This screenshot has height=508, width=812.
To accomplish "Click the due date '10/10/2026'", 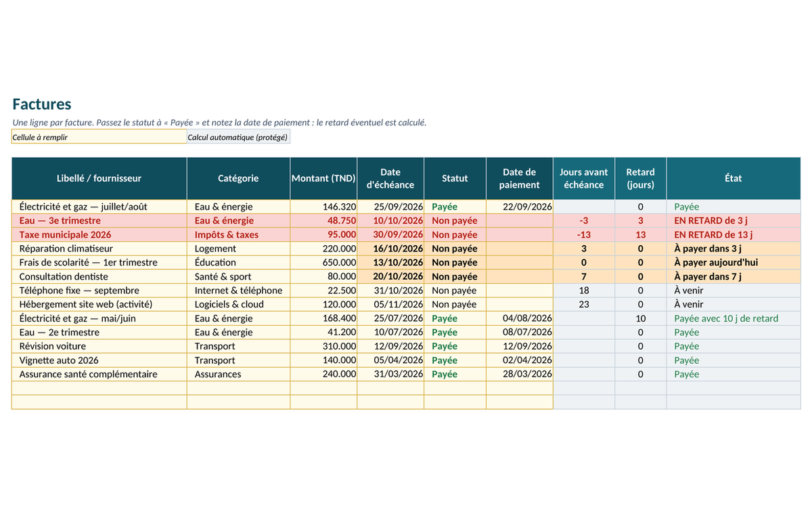I will click(390, 220).
